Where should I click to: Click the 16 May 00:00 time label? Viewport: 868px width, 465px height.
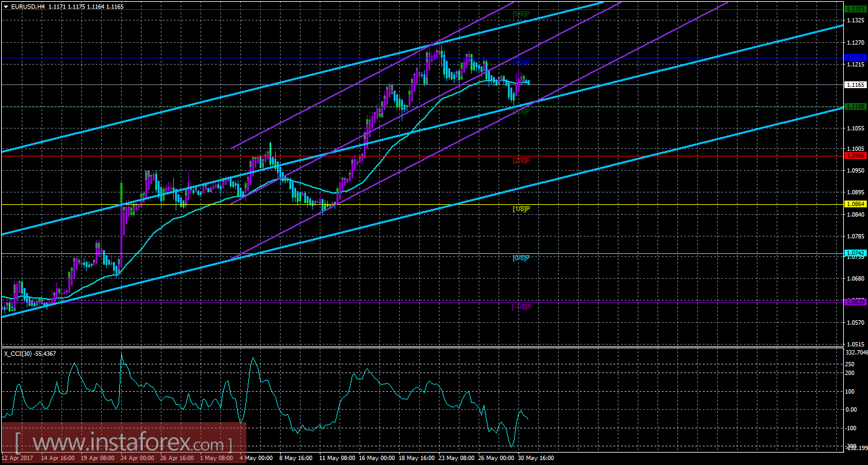(378, 459)
